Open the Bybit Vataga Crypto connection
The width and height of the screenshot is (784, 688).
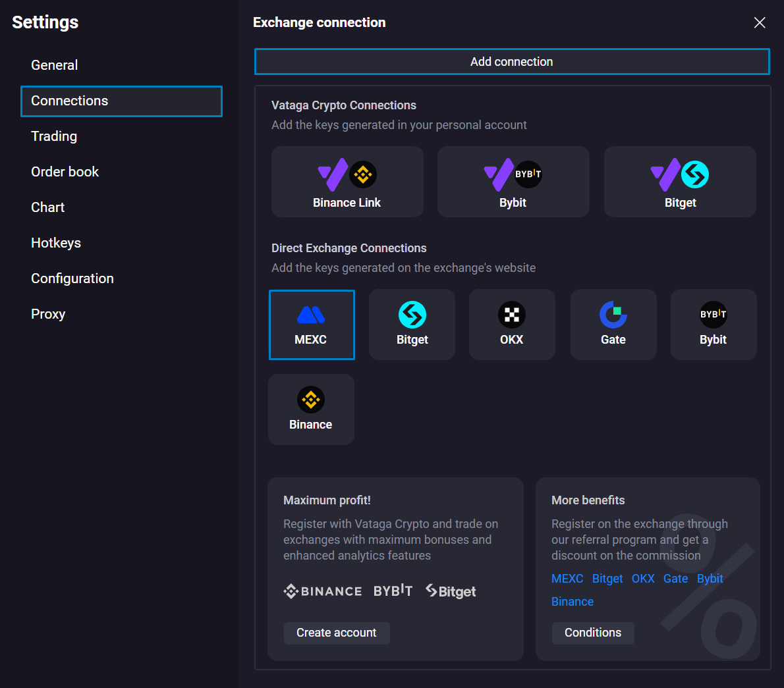pyautogui.click(x=513, y=182)
